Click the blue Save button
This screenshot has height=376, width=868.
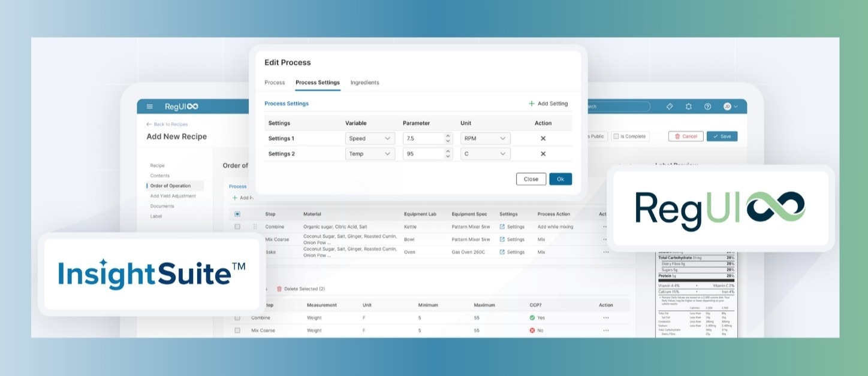coord(722,137)
